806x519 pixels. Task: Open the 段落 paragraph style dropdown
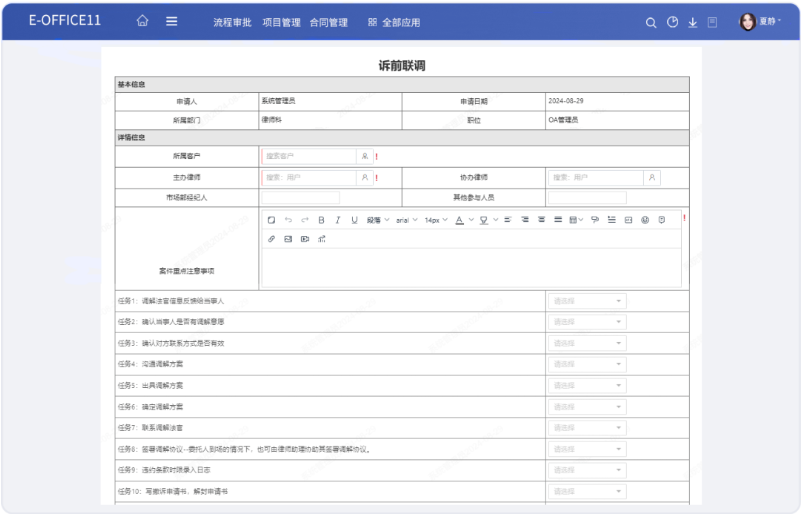coord(377,219)
